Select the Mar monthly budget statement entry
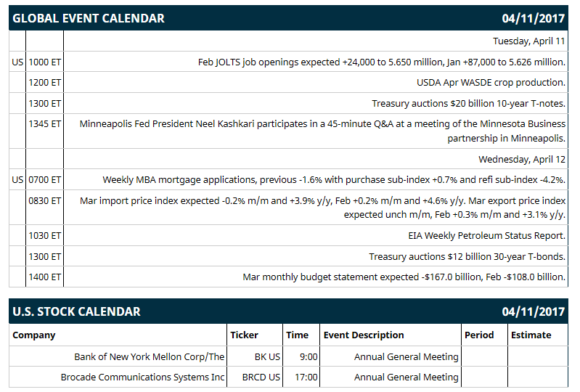The height and width of the screenshot is (392, 580). (x=404, y=277)
